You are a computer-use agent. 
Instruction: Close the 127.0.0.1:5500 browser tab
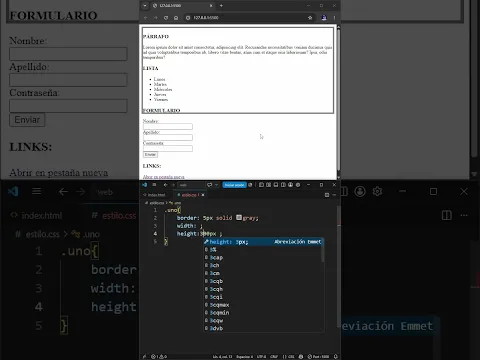pyautogui.click(x=211, y=6)
